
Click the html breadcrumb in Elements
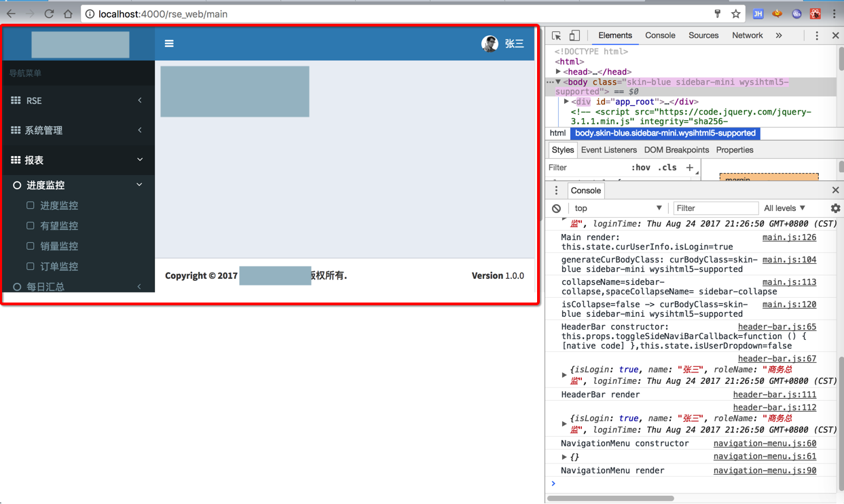[557, 133]
